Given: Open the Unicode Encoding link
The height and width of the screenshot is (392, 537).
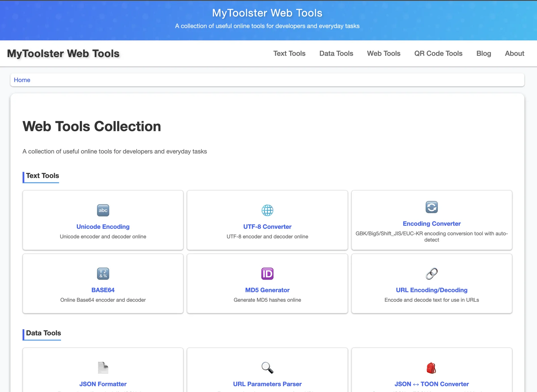Looking at the screenshot, I should click(103, 227).
